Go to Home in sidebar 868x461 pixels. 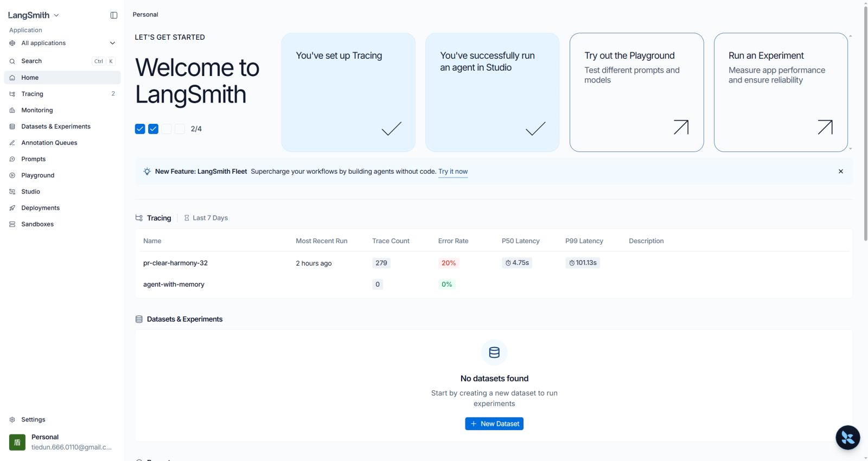[x=62, y=78]
